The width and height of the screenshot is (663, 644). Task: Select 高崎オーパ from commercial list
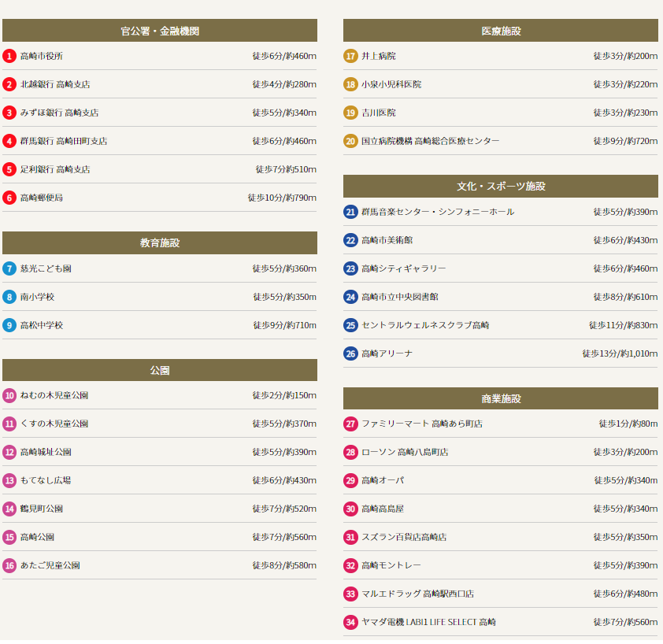coord(382,480)
